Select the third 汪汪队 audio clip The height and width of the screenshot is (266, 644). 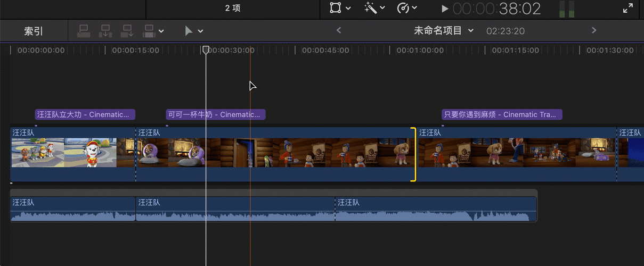(x=436, y=209)
